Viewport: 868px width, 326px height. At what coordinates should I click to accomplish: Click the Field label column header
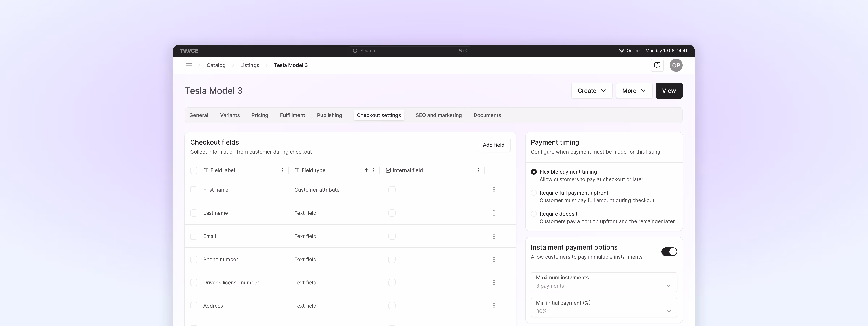click(x=222, y=170)
